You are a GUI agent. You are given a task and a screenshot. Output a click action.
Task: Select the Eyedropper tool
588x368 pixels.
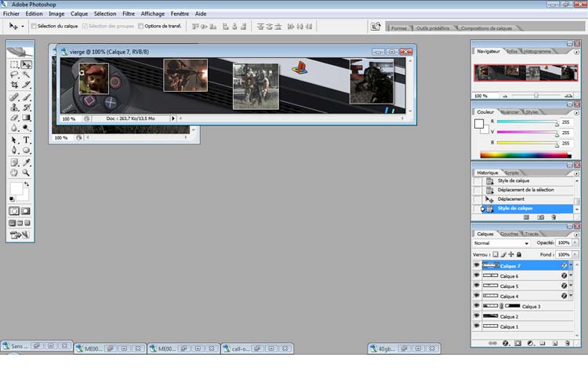pyautogui.click(x=26, y=162)
